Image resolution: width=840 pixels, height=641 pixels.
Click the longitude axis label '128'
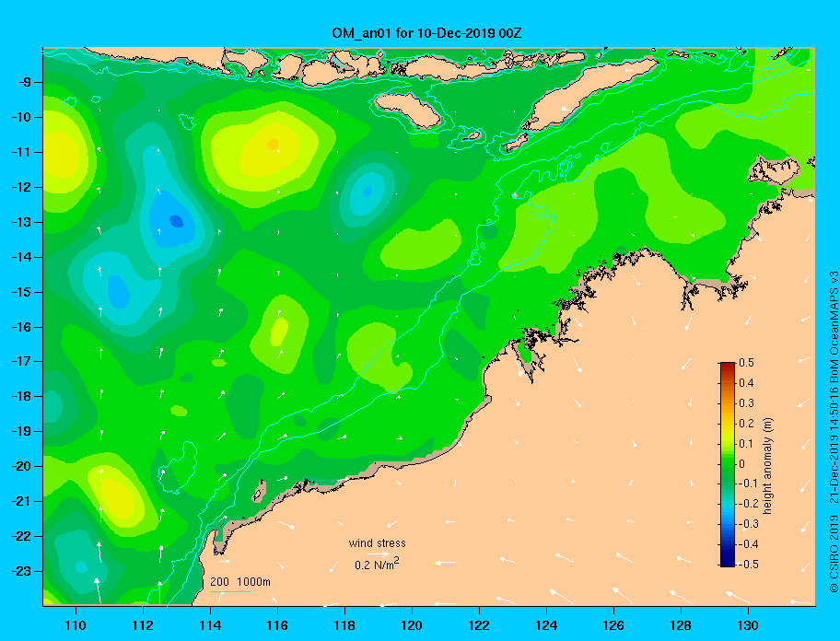point(681,625)
